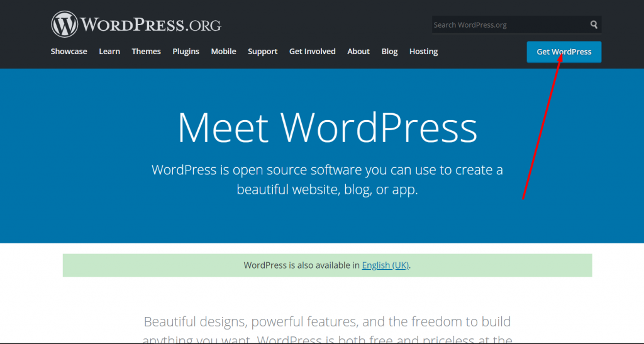Click the 'Beautiful designs, powerful features' paragraph

(x=327, y=330)
